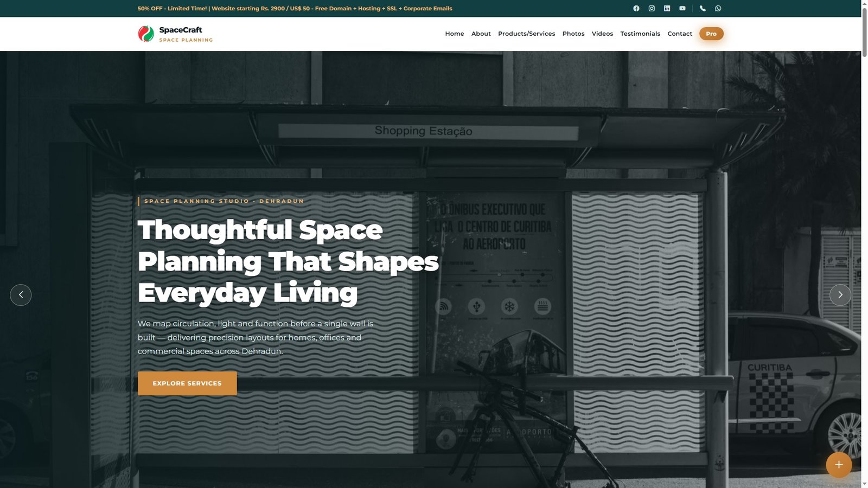Go to next hero slide arrow
This screenshot has height=488, width=868.
click(840, 295)
